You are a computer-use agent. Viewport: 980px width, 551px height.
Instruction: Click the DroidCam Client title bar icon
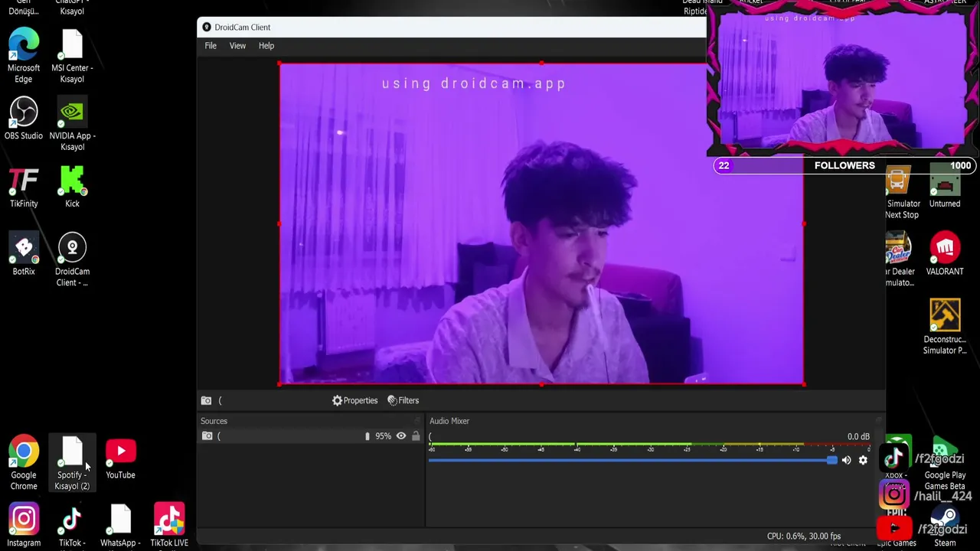(207, 28)
